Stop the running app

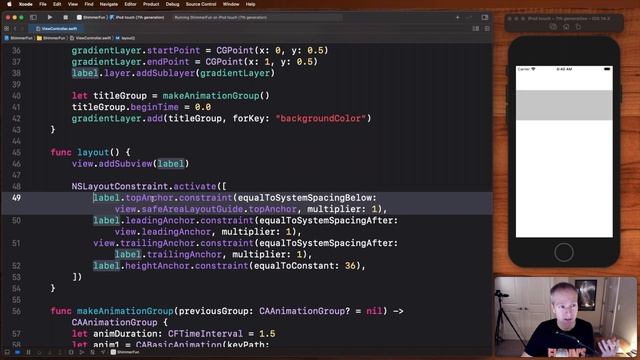[65, 18]
